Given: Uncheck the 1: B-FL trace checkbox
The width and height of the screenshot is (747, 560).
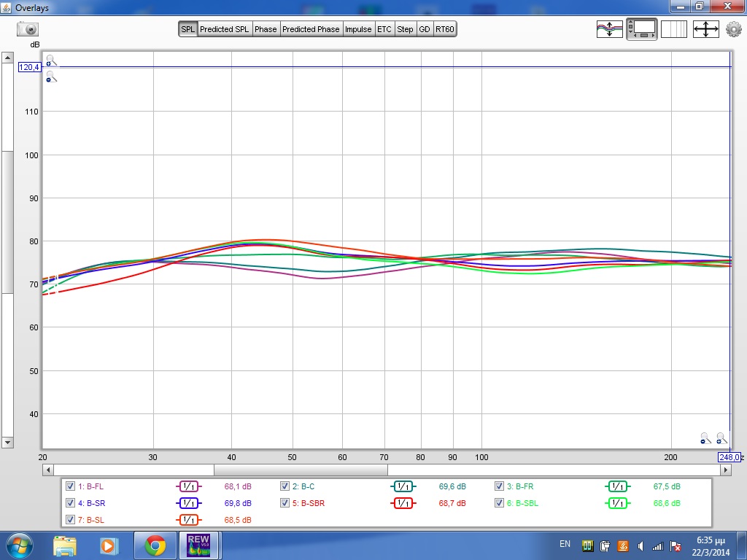Looking at the screenshot, I should [70, 486].
